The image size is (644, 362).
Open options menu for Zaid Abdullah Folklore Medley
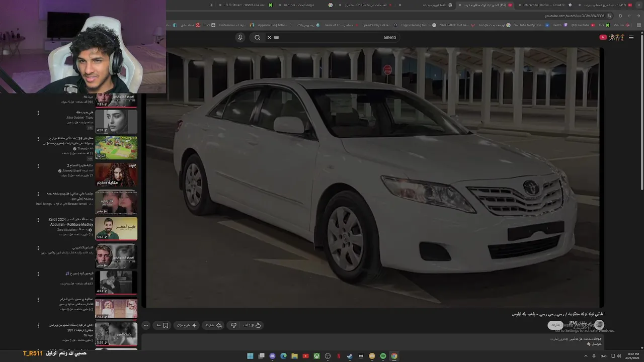pyautogui.click(x=38, y=220)
